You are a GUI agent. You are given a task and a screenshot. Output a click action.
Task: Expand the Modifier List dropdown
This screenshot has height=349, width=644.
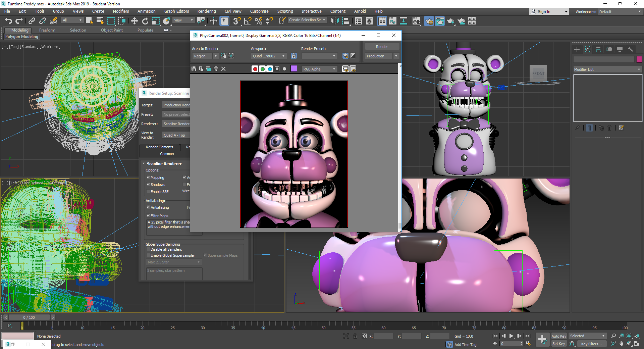[607, 69]
